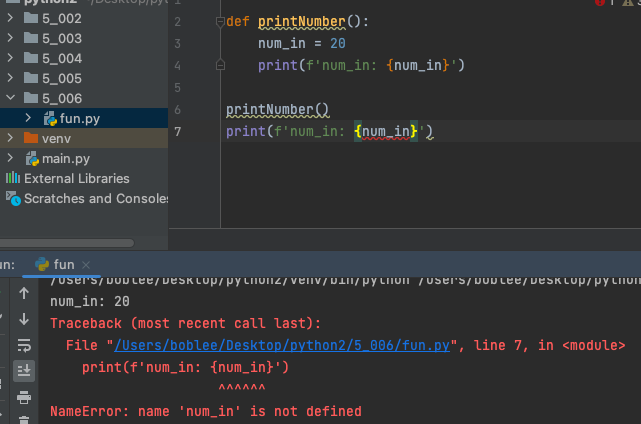Click the Python icon on fun tab
641x424 pixels.
pyautogui.click(x=42, y=265)
